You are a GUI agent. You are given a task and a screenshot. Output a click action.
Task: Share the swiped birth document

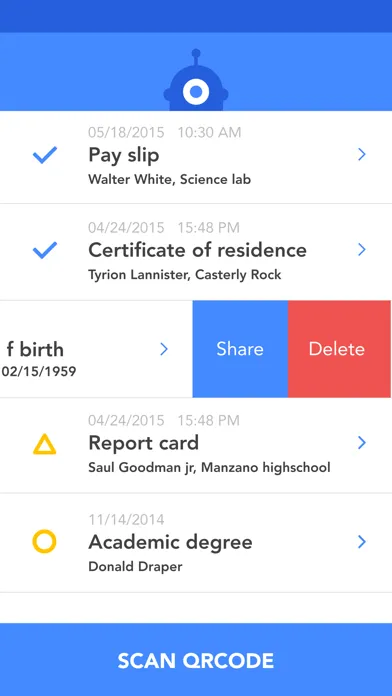coord(240,349)
